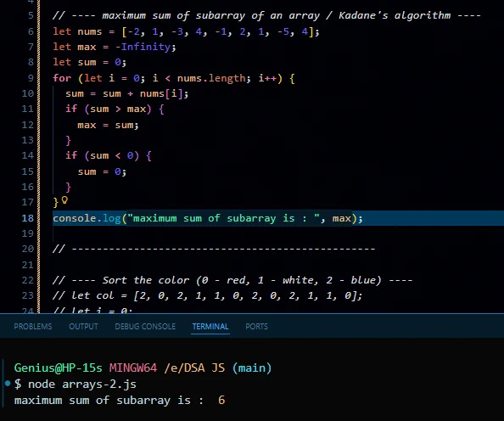Open the PROBLEMS panel tab
Screen dimensions: 504x421
click(33, 327)
